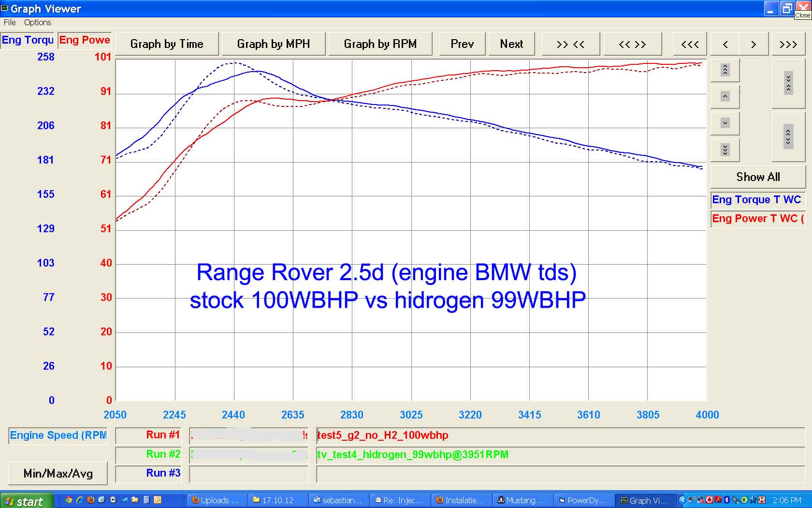Screen dimensions: 812x508
Task: Click the system tray clock 2:06 PM
Action: [x=787, y=501]
